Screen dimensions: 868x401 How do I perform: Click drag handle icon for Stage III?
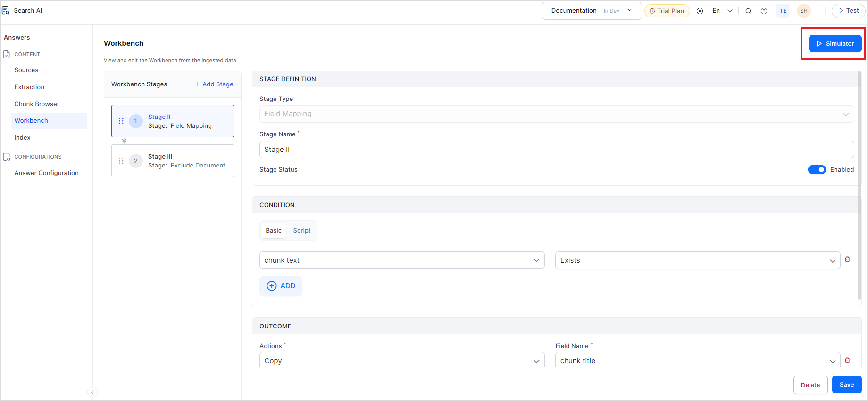(121, 161)
